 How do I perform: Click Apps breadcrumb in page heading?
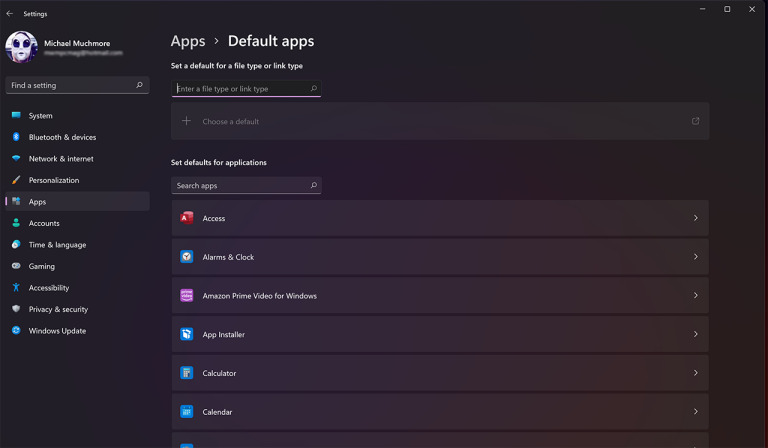pyautogui.click(x=188, y=41)
